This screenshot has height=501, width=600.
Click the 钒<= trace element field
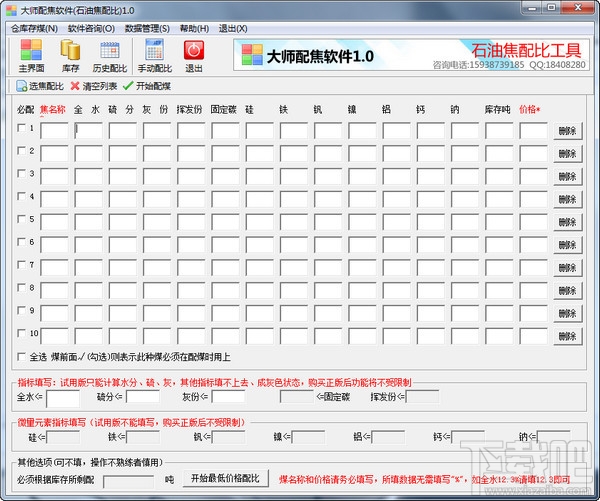point(228,437)
